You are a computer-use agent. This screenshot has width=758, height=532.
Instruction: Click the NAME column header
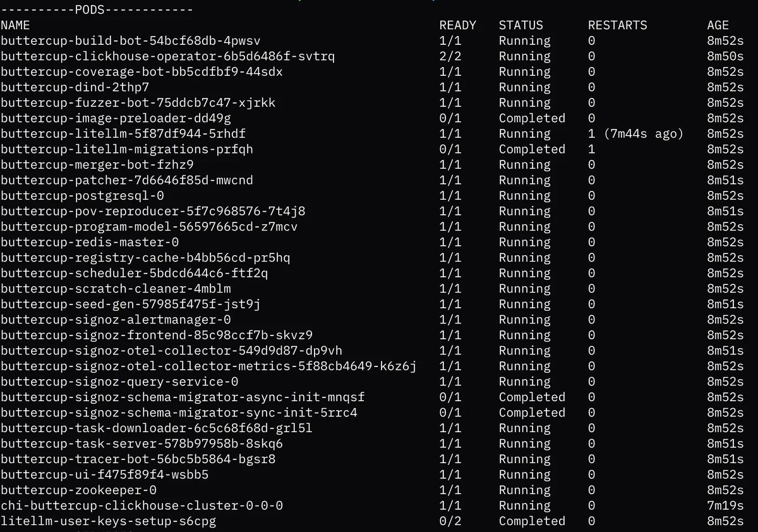[15, 25]
